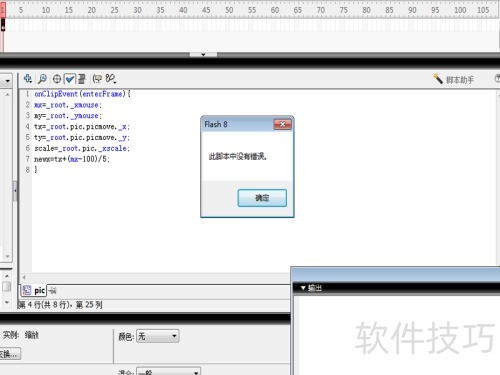Close the Flash 8 dialog with X
Image resolution: width=500 pixels, height=375 pixels.
[283, 124]
